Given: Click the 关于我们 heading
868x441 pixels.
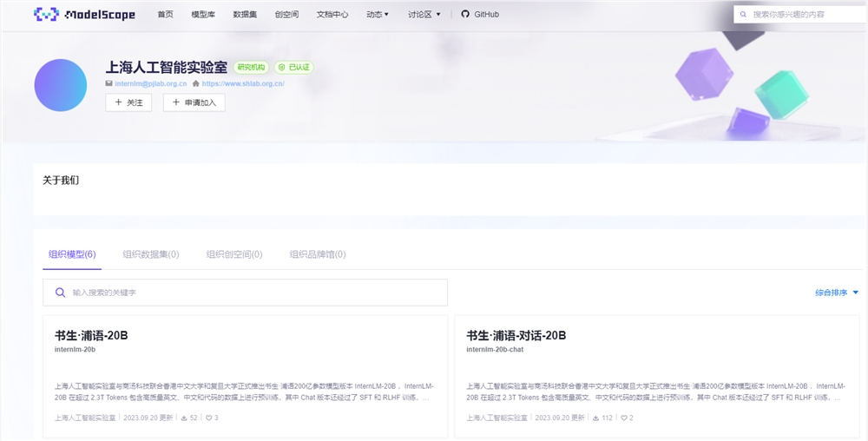Looking at the screenshot, I should point(61,181).
